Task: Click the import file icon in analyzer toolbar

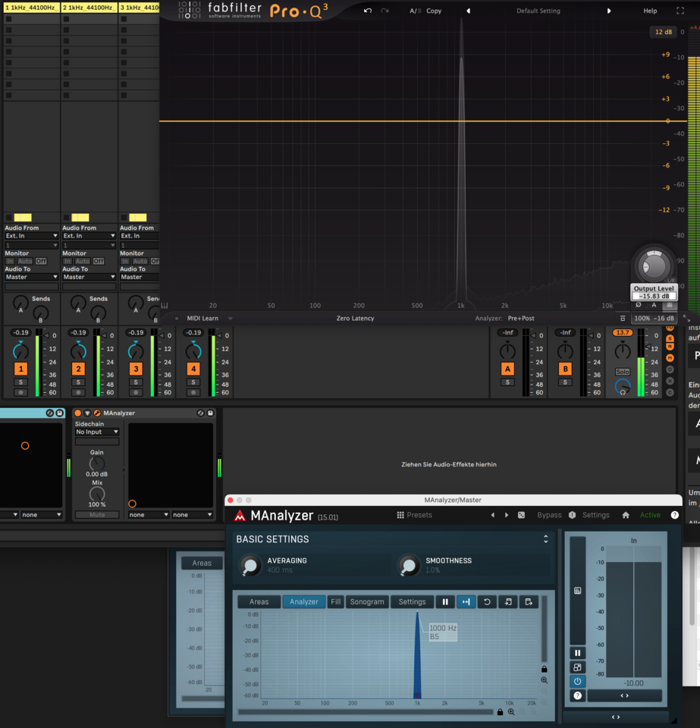Action: click(x=508, y=601)
